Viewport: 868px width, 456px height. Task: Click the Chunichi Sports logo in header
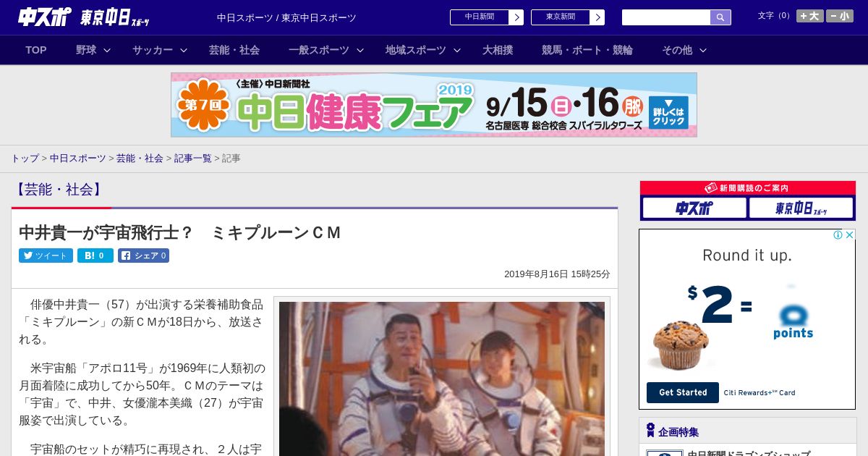click(44, 17)
